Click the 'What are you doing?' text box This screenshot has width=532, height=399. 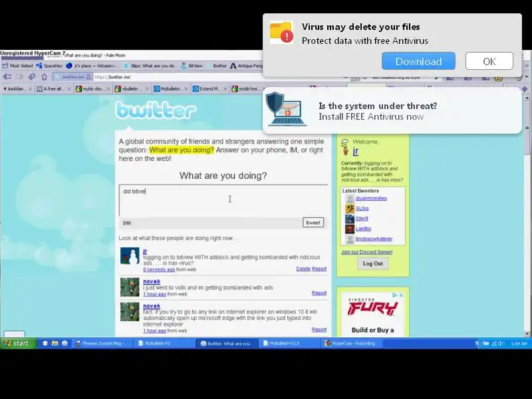[223, 201]
